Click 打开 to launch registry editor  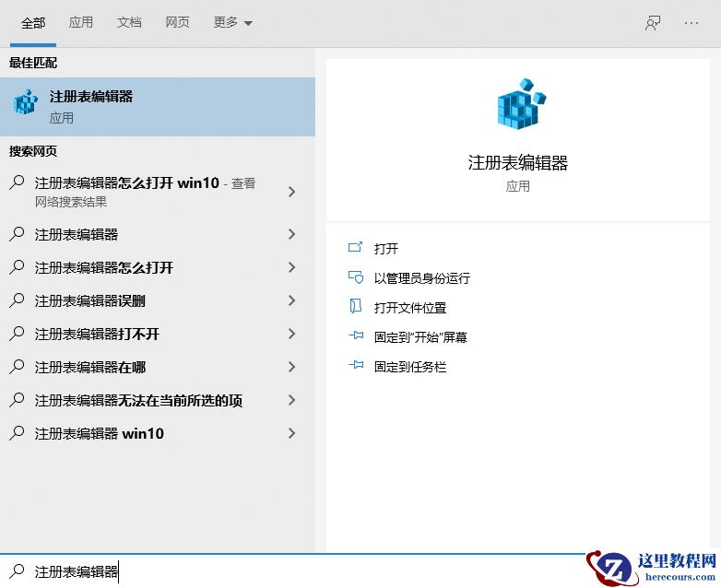click(386, 249)
